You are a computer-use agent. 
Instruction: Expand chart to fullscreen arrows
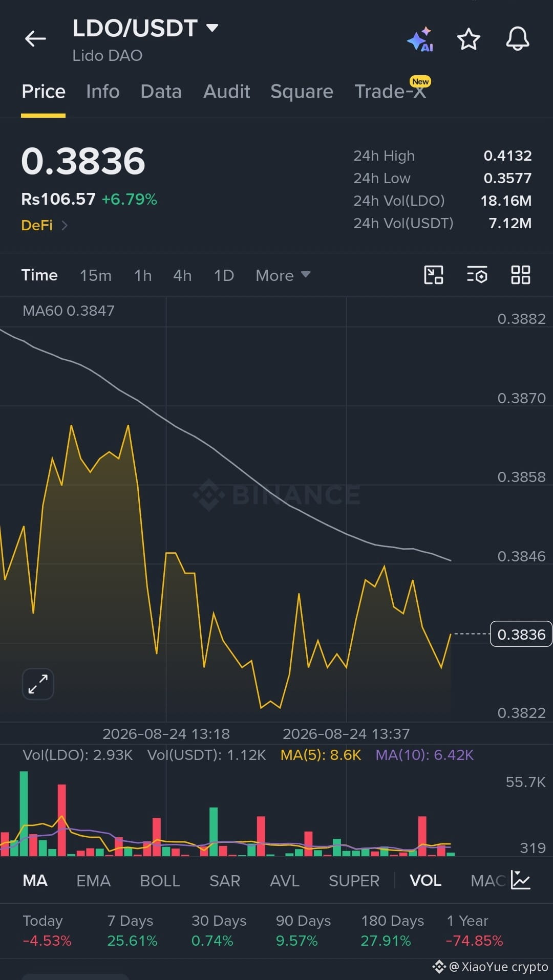38,684
